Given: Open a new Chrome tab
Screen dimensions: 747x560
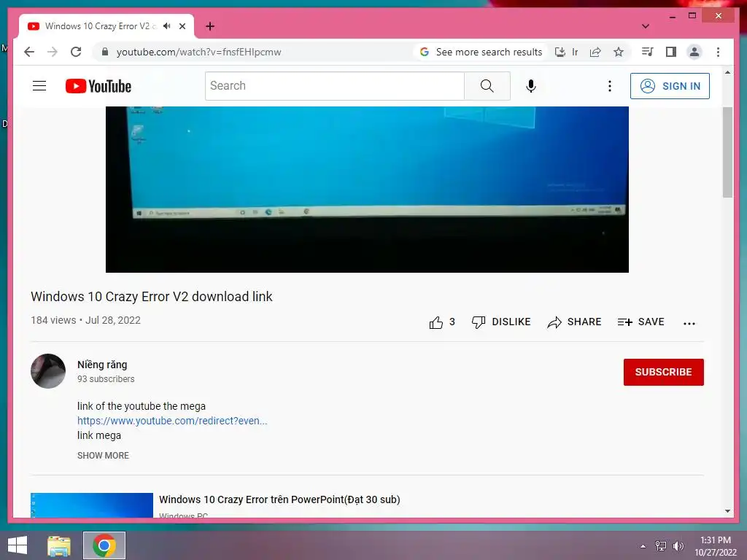Looking at the screenshot, I should [210, 26].
